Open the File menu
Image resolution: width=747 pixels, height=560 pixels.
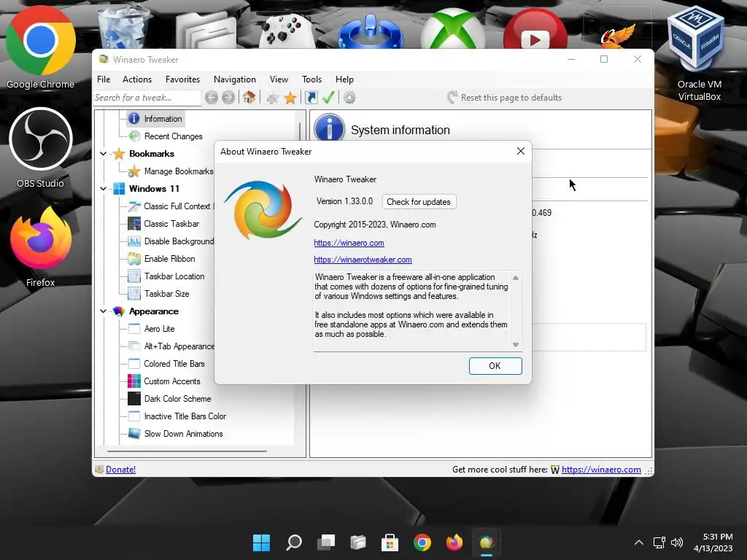pos(104,79)
